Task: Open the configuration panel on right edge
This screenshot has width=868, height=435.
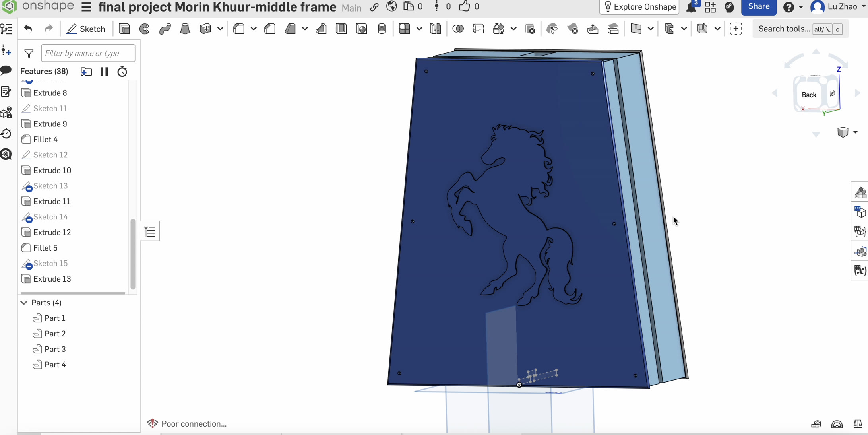Action: pyautogui.click(x=860, y=212)
